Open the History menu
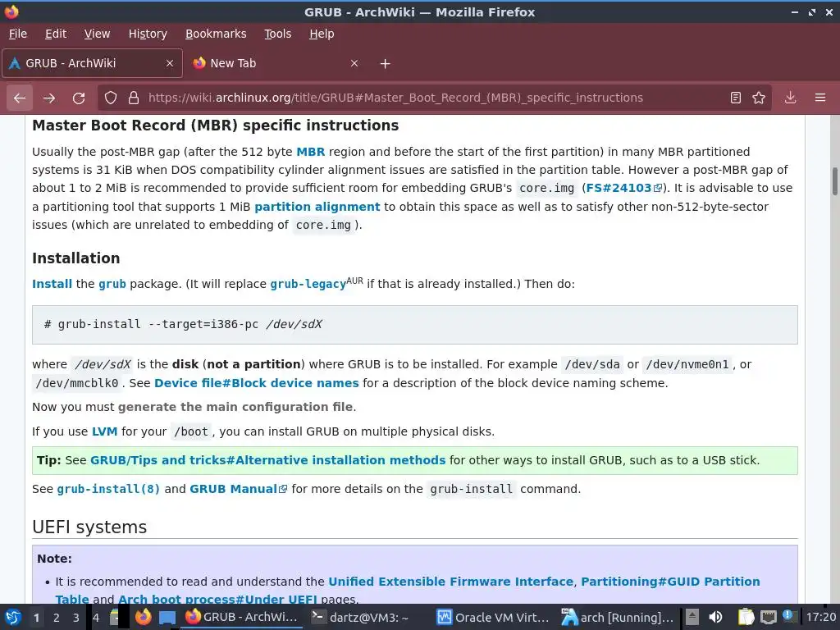The width and height of the screenshot is (840, 630). 148,34
